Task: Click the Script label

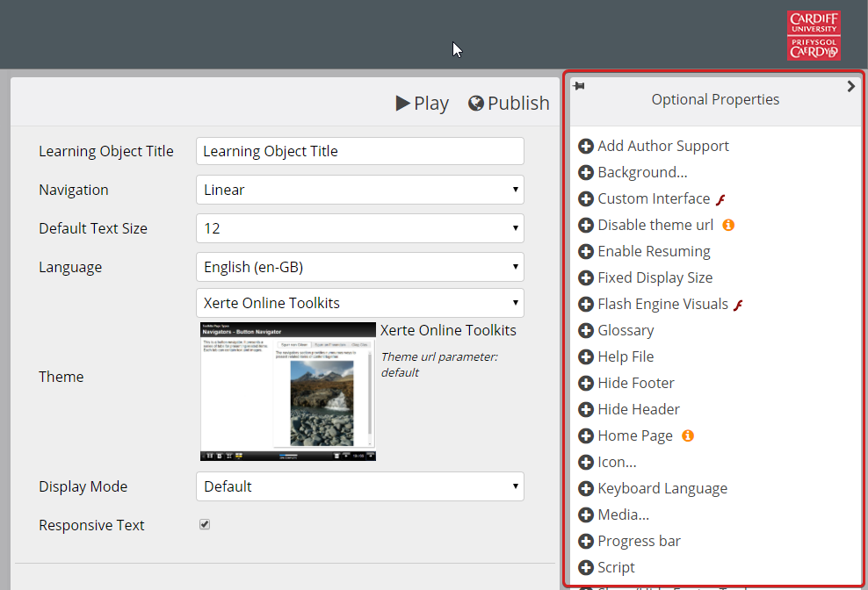Action: [616, 567]
